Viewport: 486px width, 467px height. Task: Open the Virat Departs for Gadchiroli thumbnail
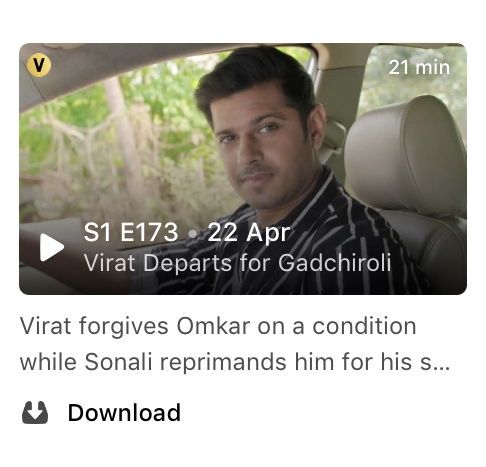243,169
